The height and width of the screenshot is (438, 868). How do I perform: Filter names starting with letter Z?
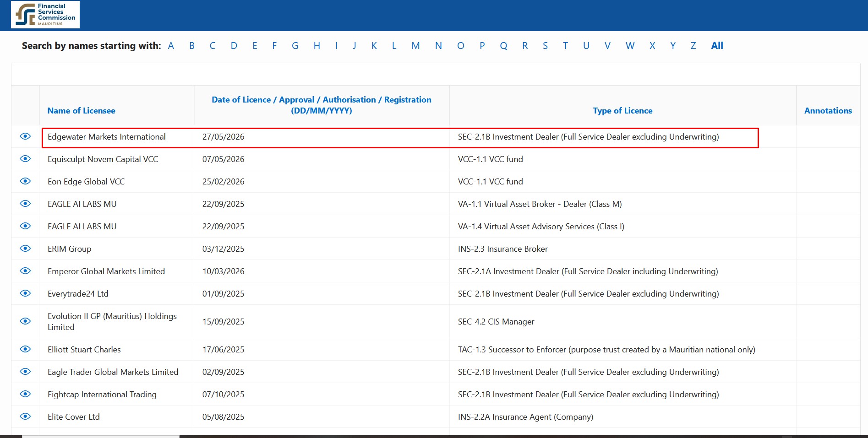click(x=693, y=46)
